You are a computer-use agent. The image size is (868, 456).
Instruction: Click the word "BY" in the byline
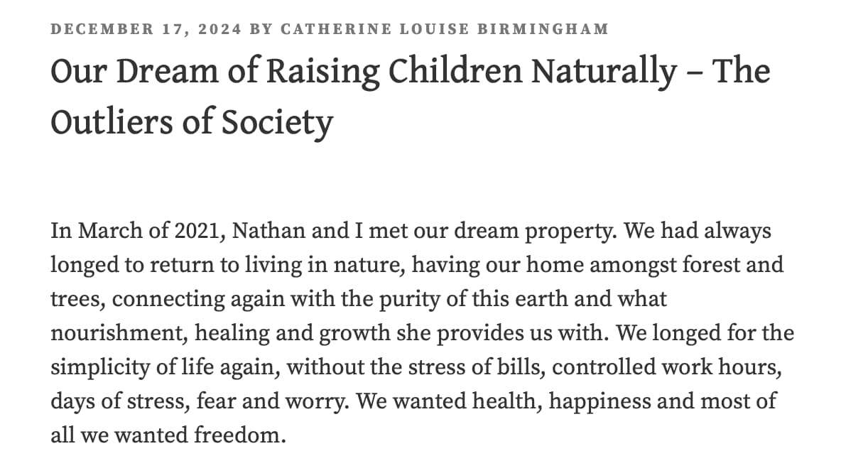tap(261, 29)
